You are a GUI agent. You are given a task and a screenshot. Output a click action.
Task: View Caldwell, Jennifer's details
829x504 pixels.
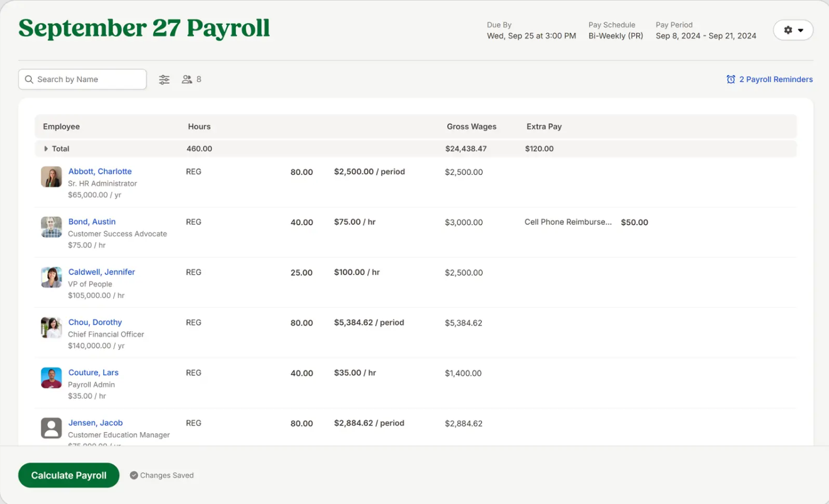pos(101,272)
